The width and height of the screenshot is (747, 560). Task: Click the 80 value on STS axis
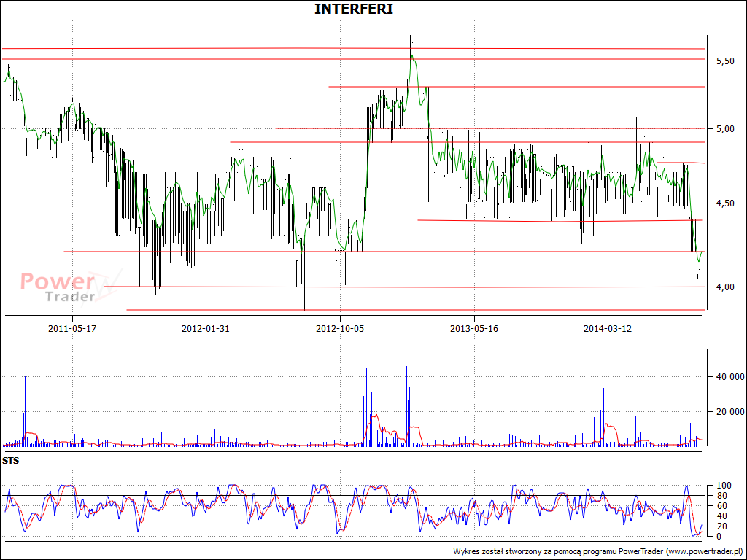tap(721, 496)
